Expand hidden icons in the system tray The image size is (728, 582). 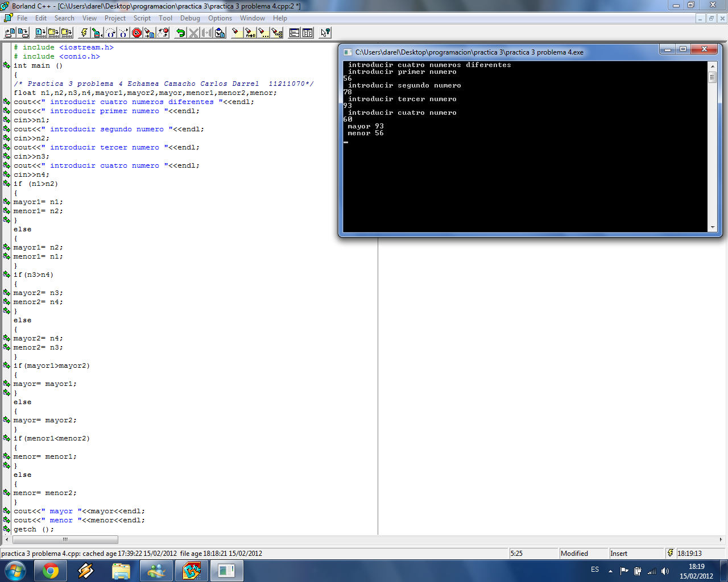[610, 571]
